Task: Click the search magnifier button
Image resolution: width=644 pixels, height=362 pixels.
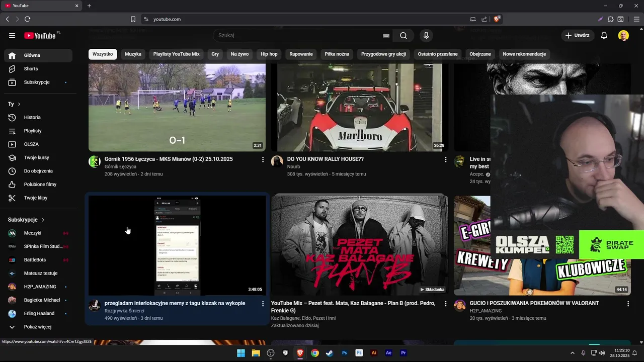Action: [x=404, y=36]
